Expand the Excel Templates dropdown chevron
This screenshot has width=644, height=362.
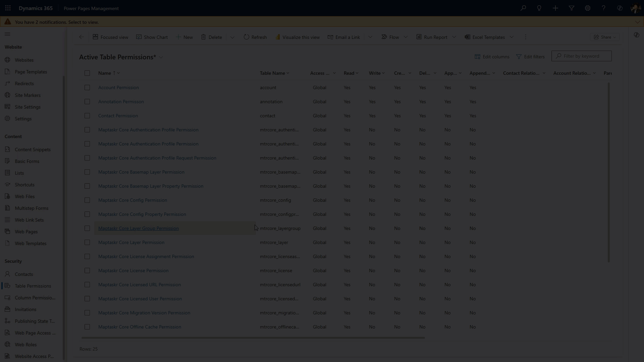[x=512, y=37]
